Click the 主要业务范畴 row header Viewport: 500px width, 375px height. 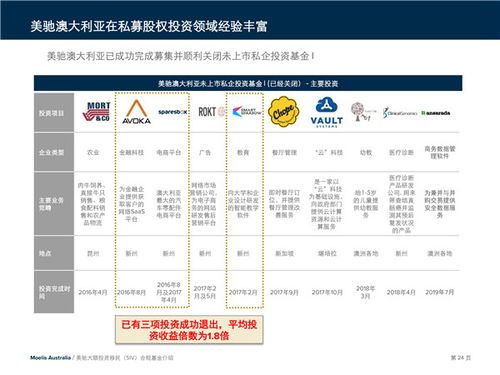54,204
